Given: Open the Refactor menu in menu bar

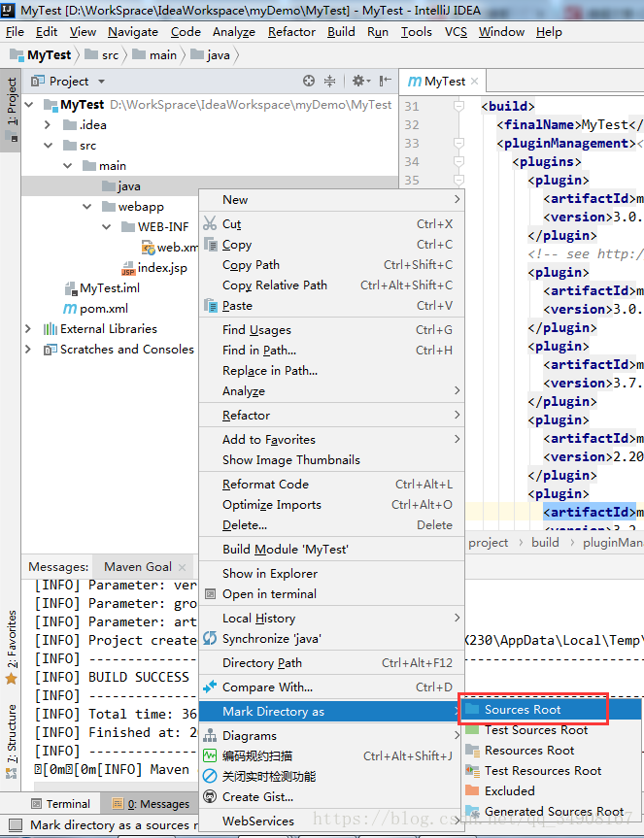Looking at the screenshot, I should pyautogui.click(x=291, y=32).
